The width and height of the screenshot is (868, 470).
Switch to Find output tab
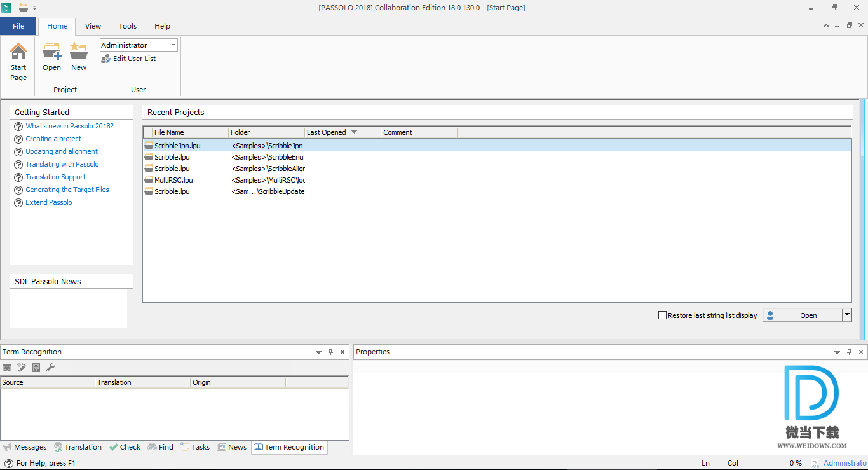160,447
